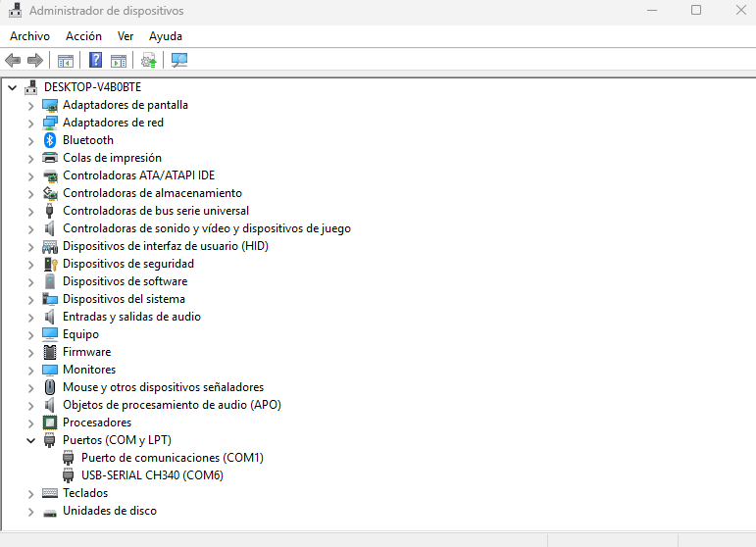Click the show/hide console tree toolbar icon
The width and height of the screenshot is (756, 547).
(x=65, y=61)
